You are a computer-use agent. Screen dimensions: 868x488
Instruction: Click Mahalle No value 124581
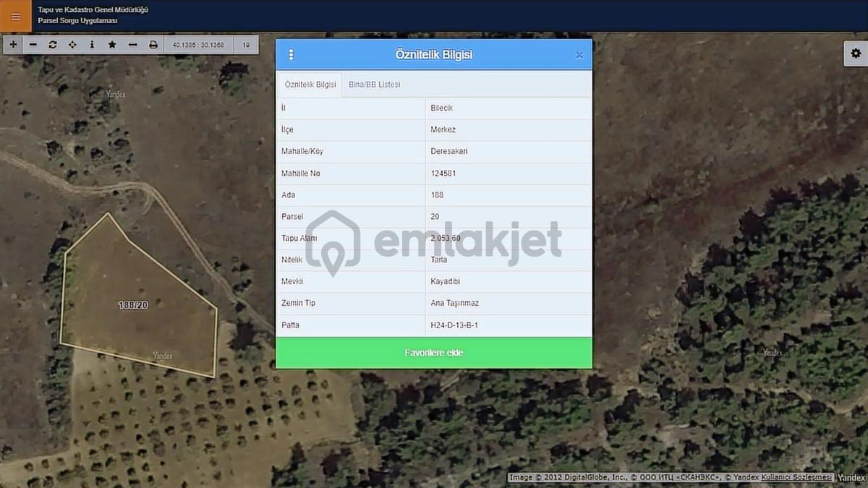click(x=443, y=174)
